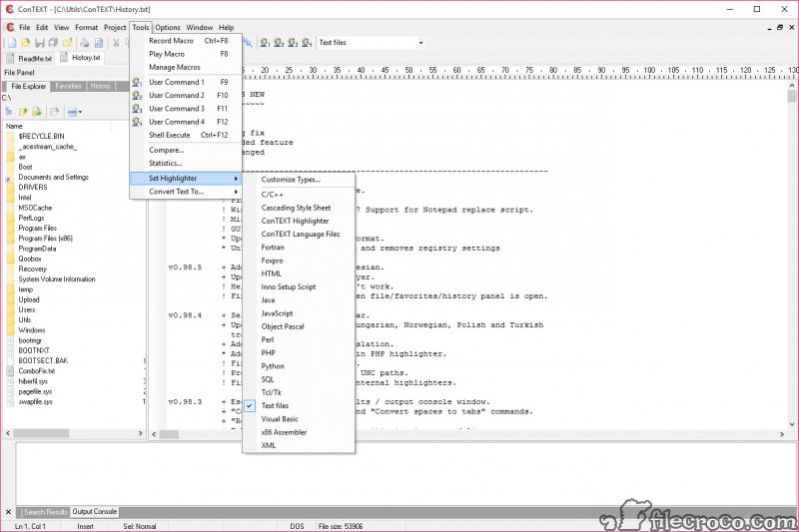This screenshot has width=799, height=532.
Task: Click the first icon in the File Panel toolbar
Action: [9, 112]
